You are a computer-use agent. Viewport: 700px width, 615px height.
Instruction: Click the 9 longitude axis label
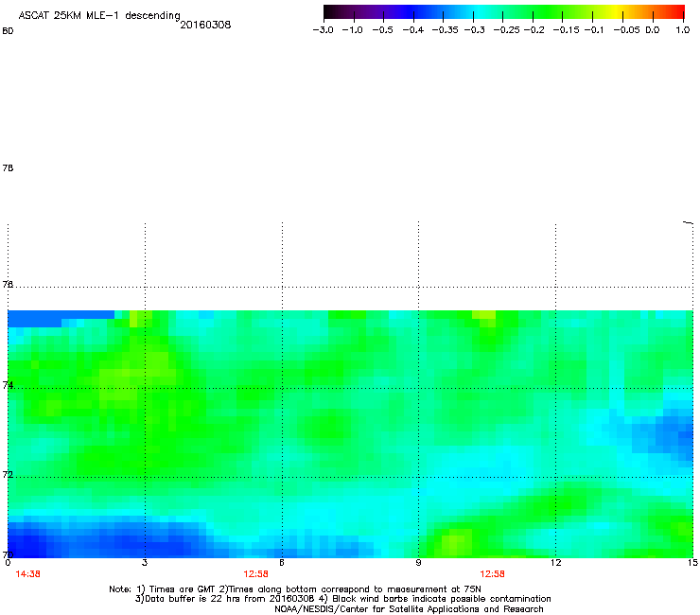(418, 563)
